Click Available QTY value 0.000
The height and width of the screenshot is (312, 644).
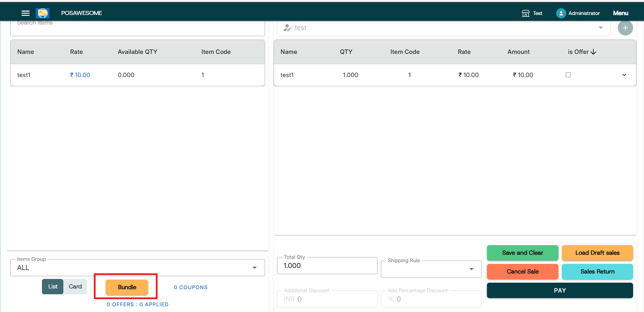tap(126, 75)
